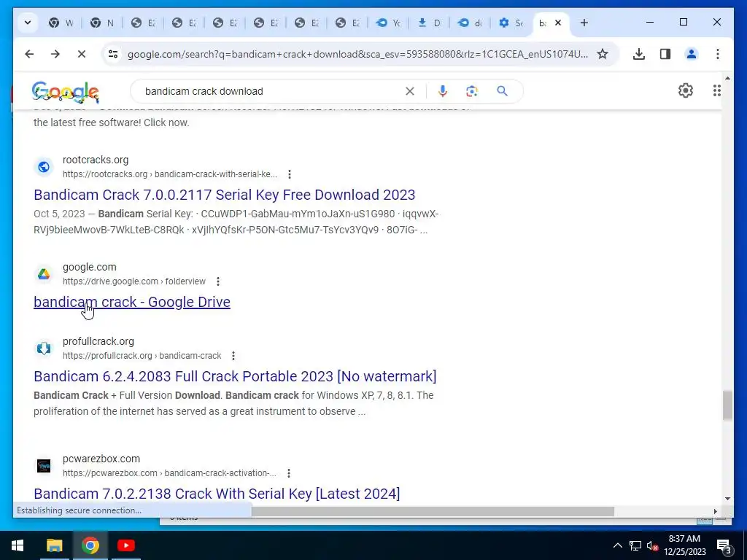Screen dimensions: 747x560
Task: Click the Google search text field
Action: [271, 91]
